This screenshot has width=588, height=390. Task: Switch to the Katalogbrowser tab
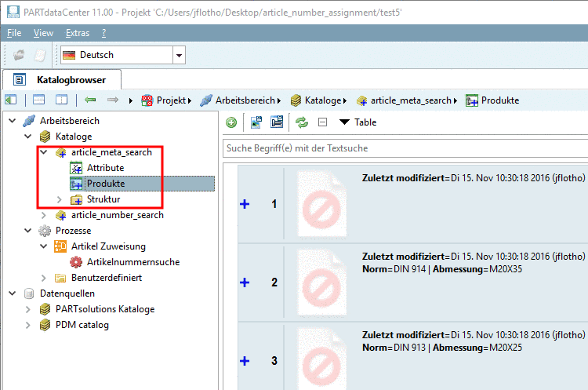point(62,79)
